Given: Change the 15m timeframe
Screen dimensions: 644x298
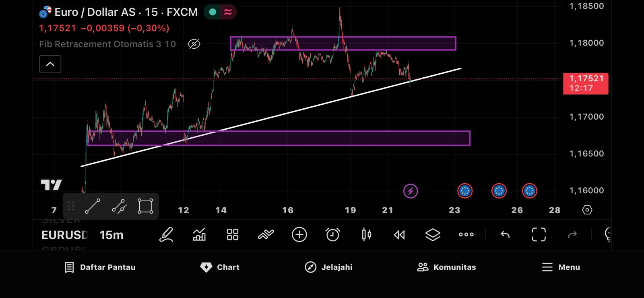Looking at the screenshot, I should pos(111,235).
